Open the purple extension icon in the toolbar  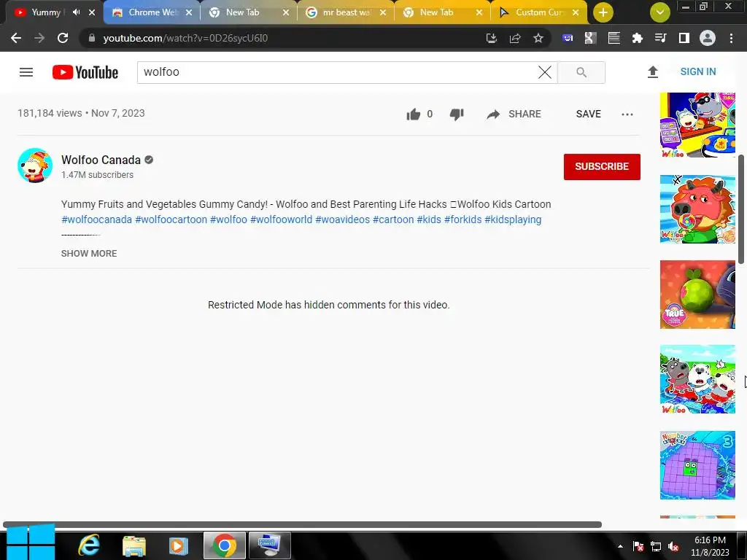[x=568, y=38]
